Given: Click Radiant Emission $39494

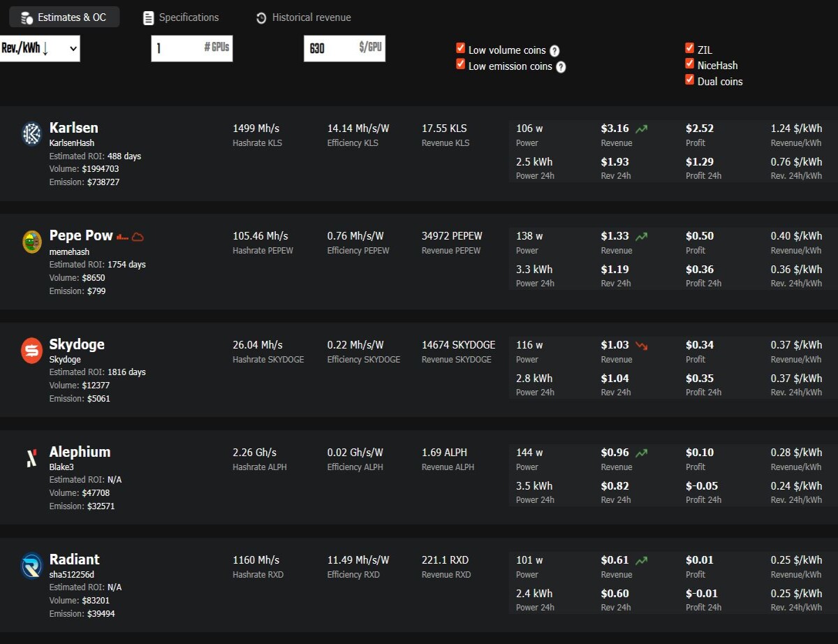Looking at the screenshot, I should (x=82, y=614).
